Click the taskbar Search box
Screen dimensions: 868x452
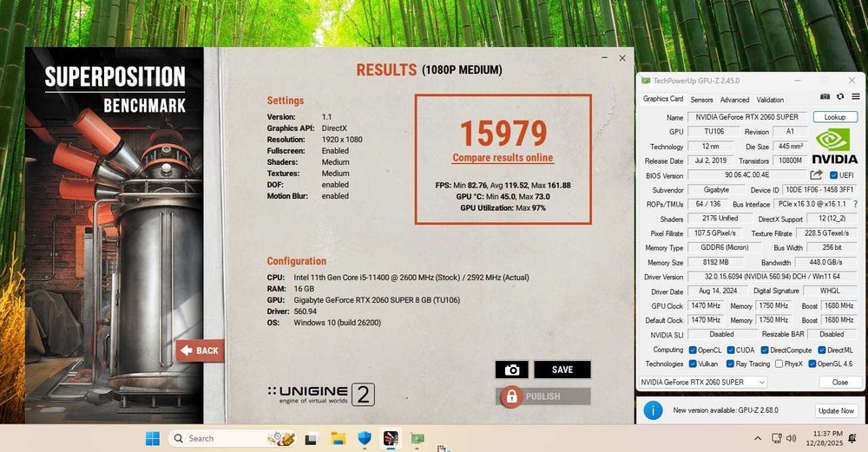232,438
